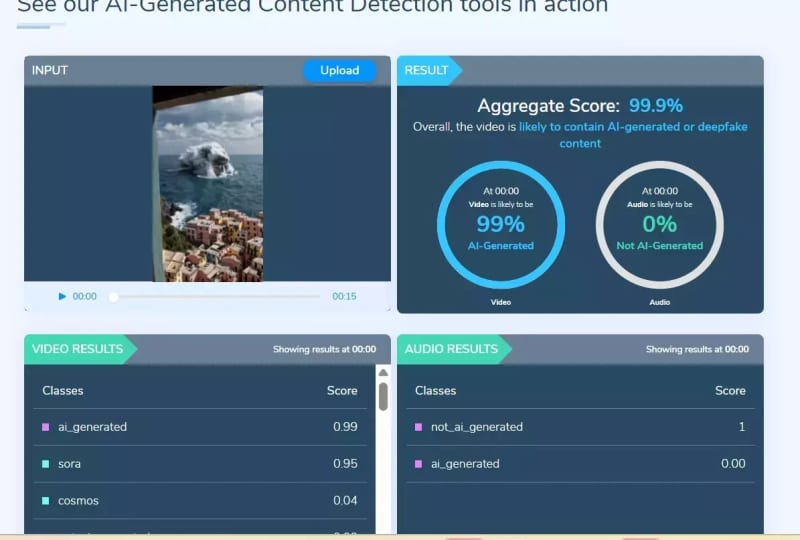Click the marker beside audio ai_generated
Image resolution: width=800 pixels, height=540 pixels.
pyautogui.click(x=419, y=464)
